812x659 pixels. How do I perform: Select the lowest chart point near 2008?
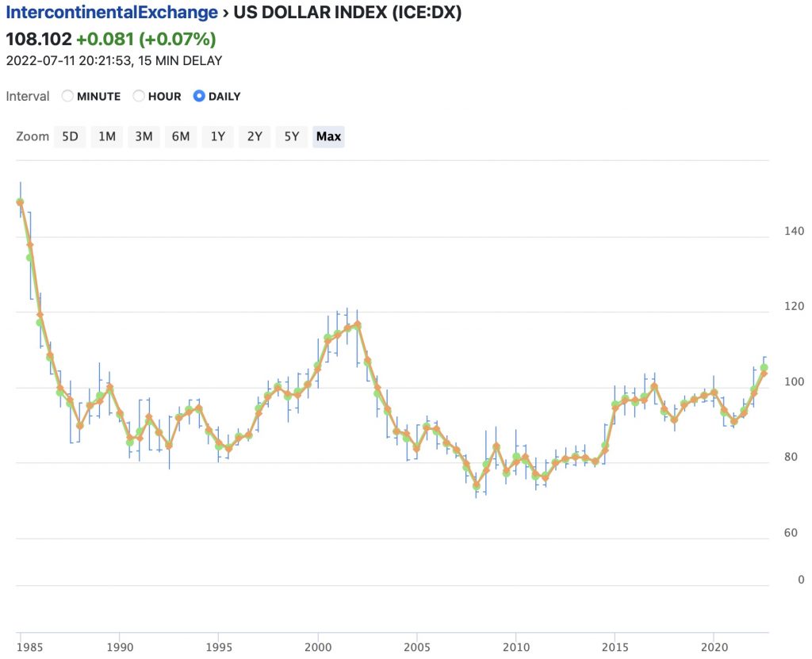click(477, 485)
